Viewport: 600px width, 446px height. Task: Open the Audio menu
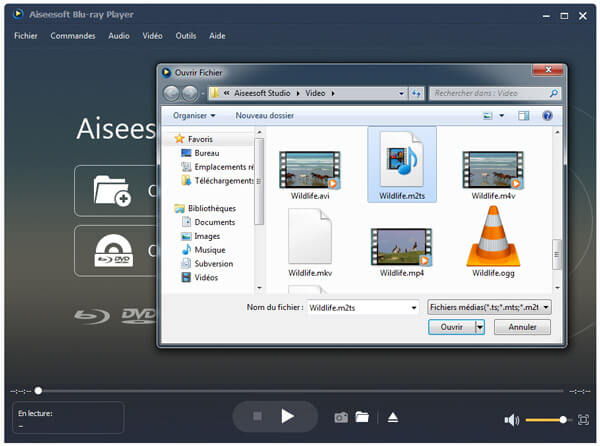(x=118, y=36)
